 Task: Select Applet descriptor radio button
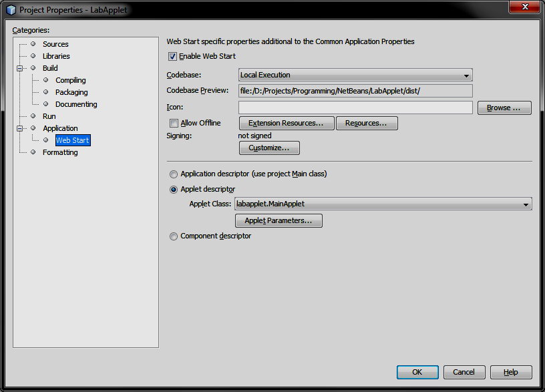[x=174, y=190]
